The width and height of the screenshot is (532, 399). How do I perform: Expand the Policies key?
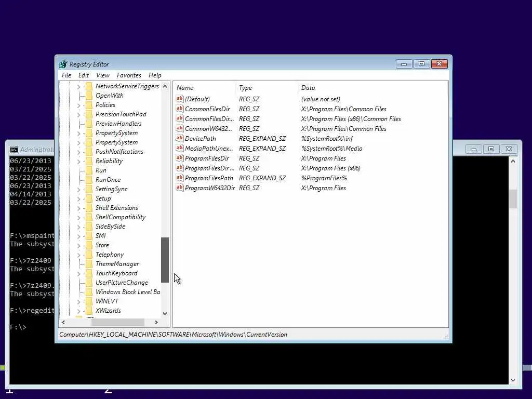79,105
